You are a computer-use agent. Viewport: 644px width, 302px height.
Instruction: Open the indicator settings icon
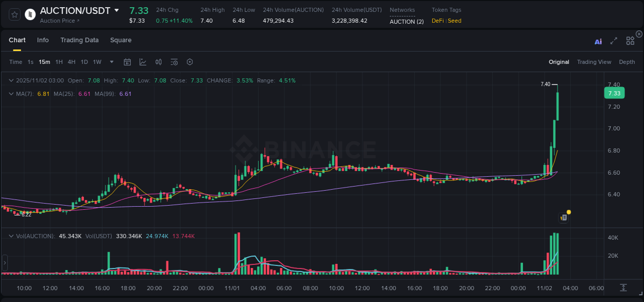[174, 62]
